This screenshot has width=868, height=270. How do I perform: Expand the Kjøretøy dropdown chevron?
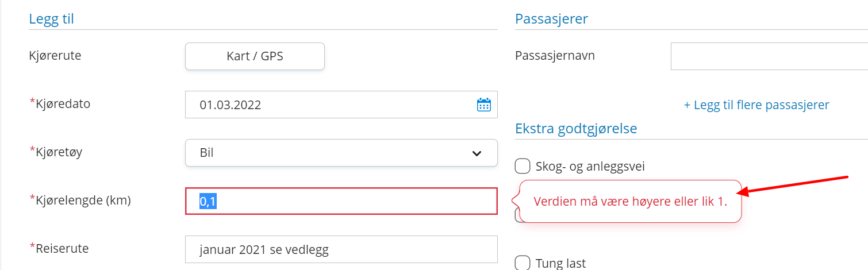[x=477, y=153]
